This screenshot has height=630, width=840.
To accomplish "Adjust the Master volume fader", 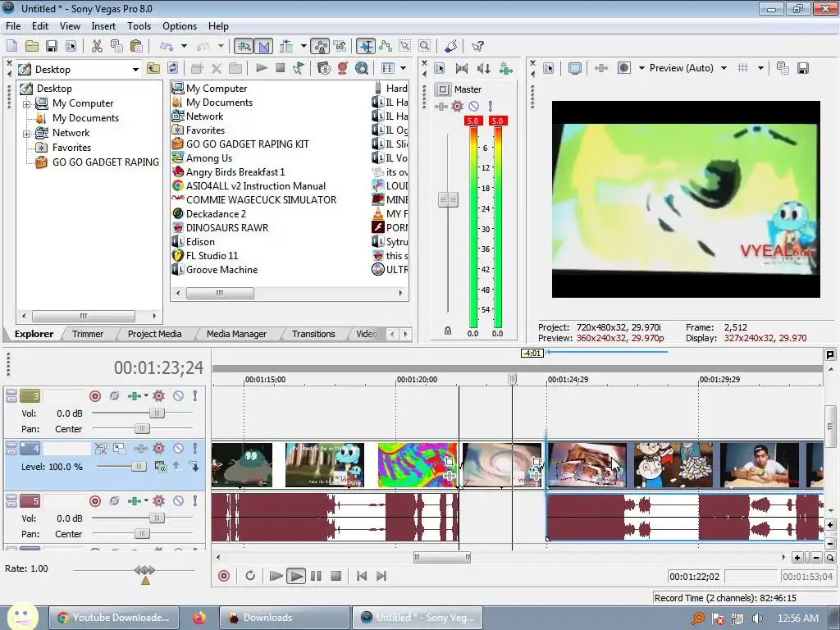I will 449,200.
